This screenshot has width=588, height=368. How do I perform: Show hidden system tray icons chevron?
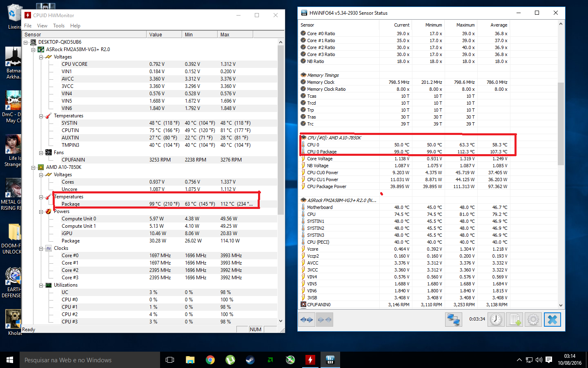(519, 360)
